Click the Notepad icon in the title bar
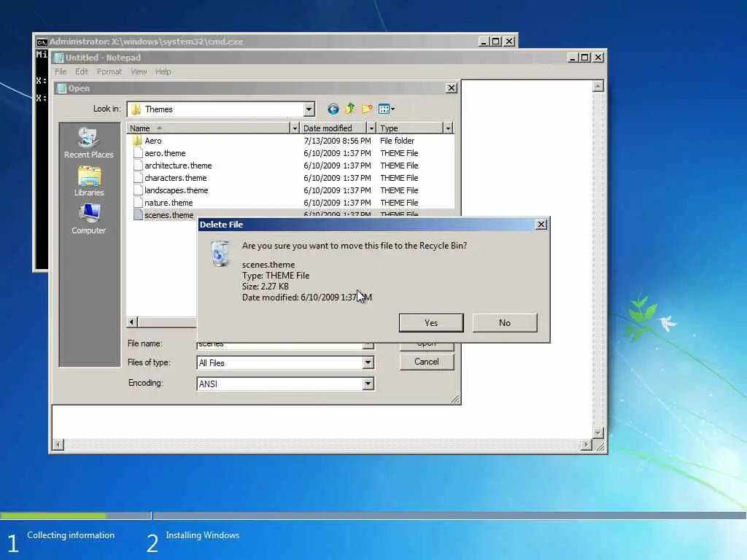 click(x=59, y=58)
